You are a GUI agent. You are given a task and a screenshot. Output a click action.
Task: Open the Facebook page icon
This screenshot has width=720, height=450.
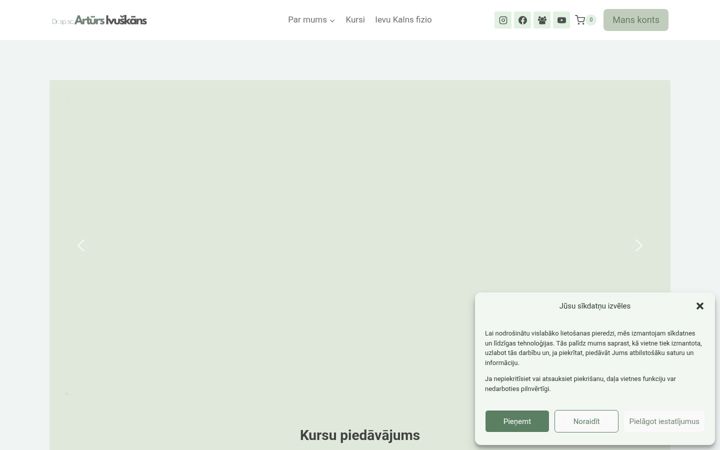point(523,20)
